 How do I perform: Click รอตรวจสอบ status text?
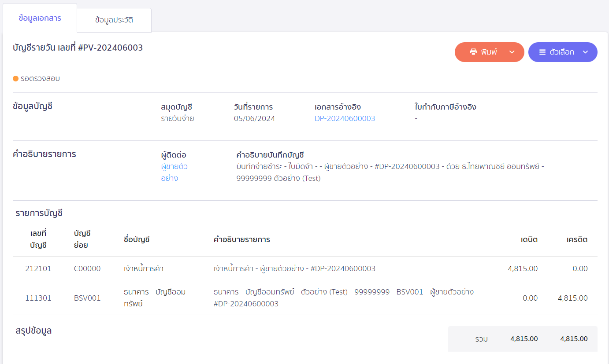(x=40, y=79)
